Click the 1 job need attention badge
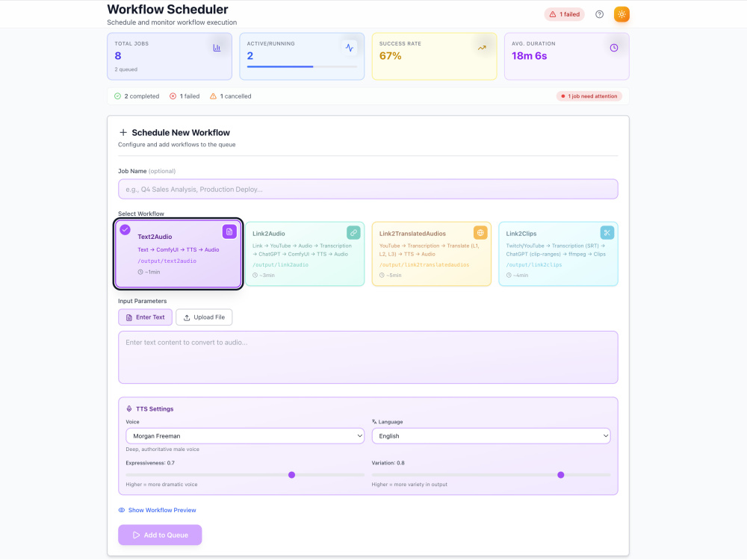747x560 pixels. point(589,96)
